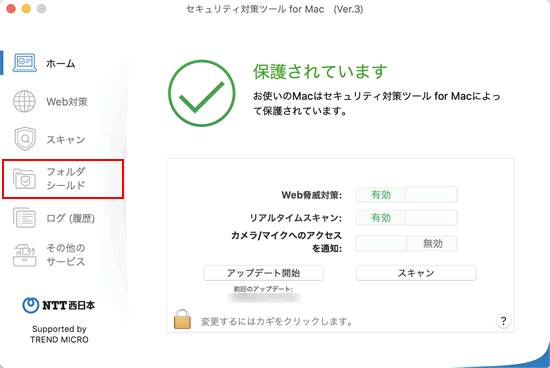
Task: Select the スキャン shield magnifier icon
Action: pyautogui.click(x=25, y=139)
